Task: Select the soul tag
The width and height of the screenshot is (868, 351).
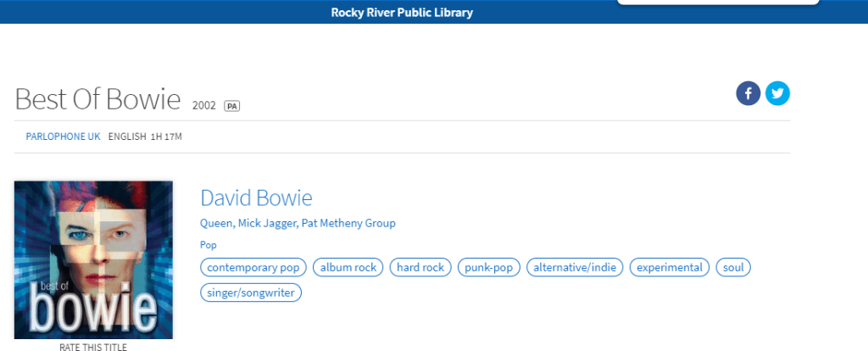Action: pyautogui.click(x=733, y=268)
